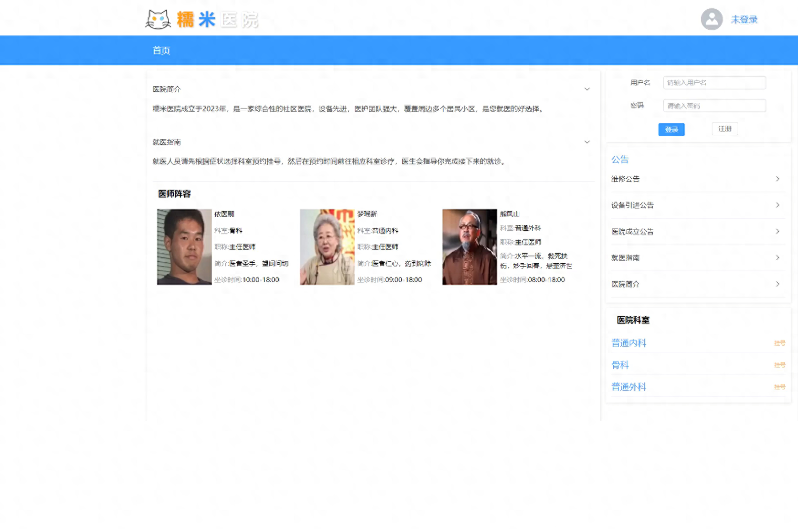Open 维修公告 via its right chevron
This screenshot has width=798, height=532.
click(777, 179)
